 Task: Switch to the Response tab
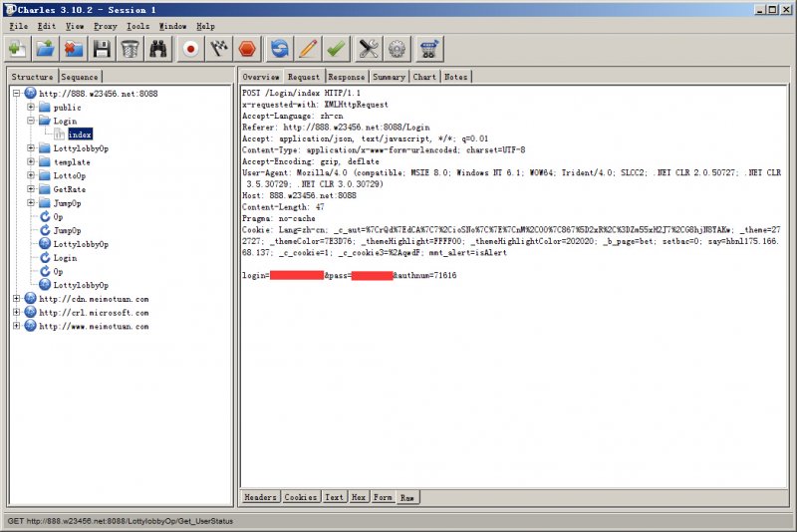[x=347, y=77]
